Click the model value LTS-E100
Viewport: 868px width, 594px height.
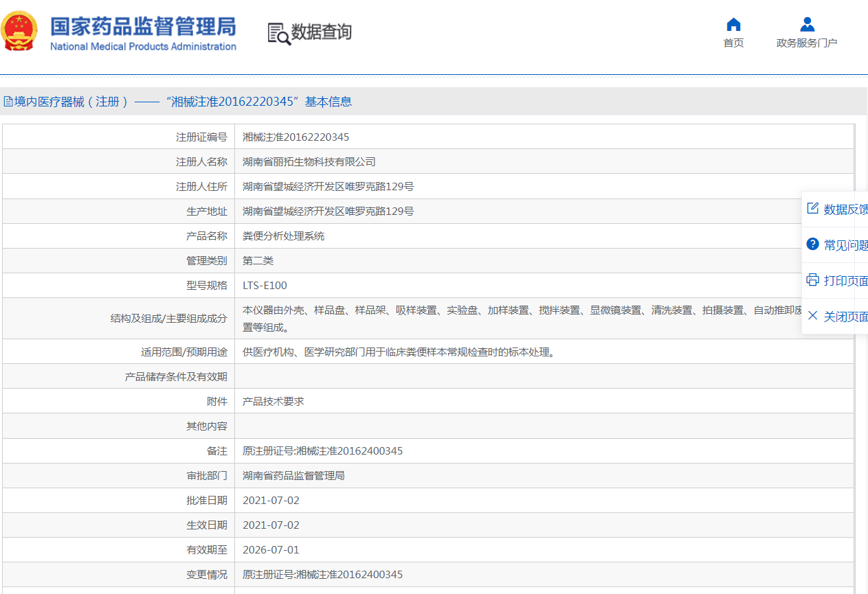pyautogui.click(x=265, y=286)
